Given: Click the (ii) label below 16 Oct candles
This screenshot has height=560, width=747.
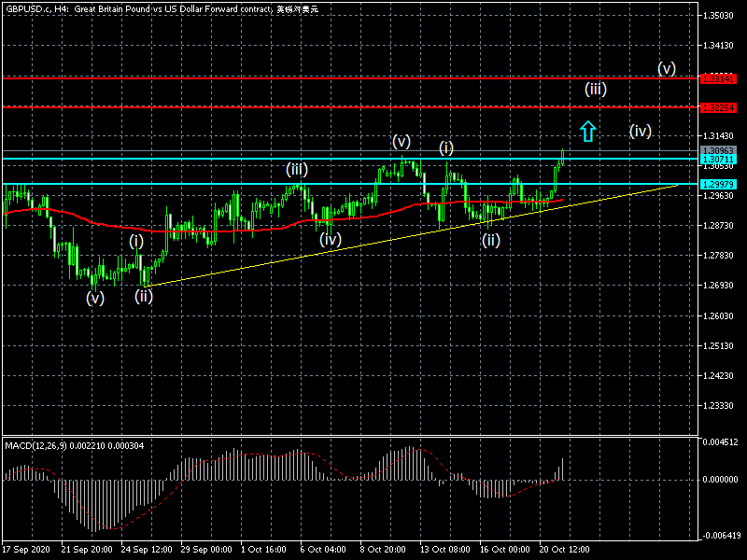Looking at the screenshot, I should pos(491,240).
